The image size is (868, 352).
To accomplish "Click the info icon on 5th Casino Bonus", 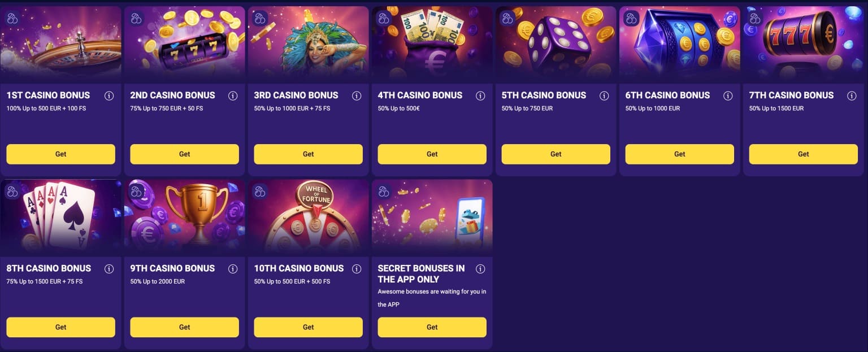I will [604, 95].
